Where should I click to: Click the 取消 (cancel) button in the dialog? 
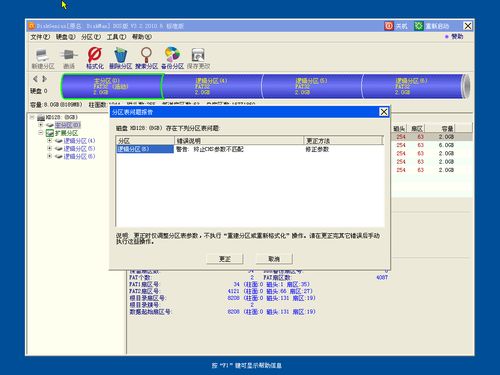tap(274, 259)
